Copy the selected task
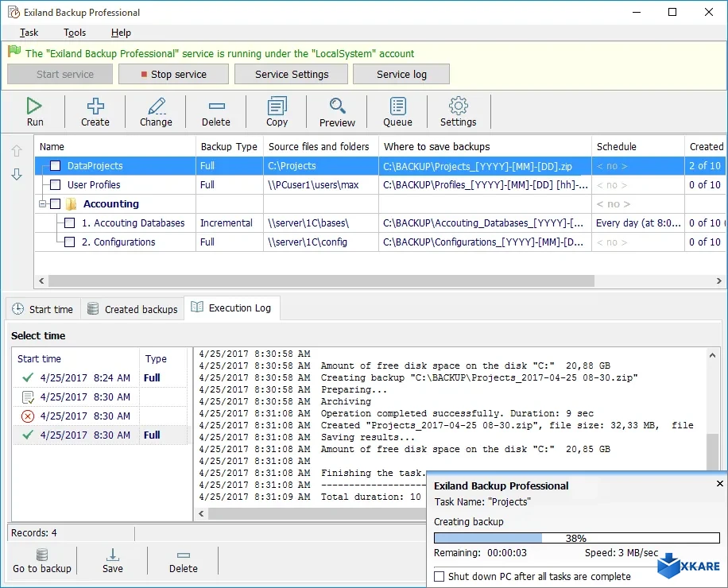The width and height of the screenshot is (728, 588). 277,111
